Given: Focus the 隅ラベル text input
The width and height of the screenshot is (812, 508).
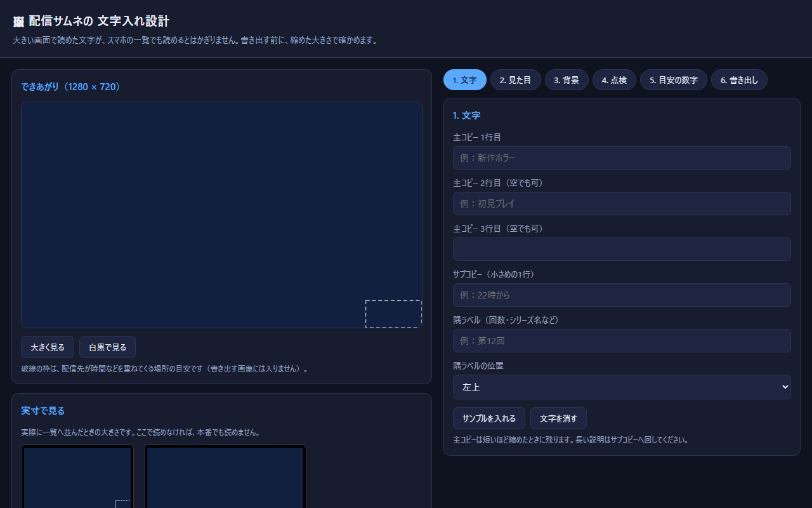Looking at the screenshot, I should (622, 340).
